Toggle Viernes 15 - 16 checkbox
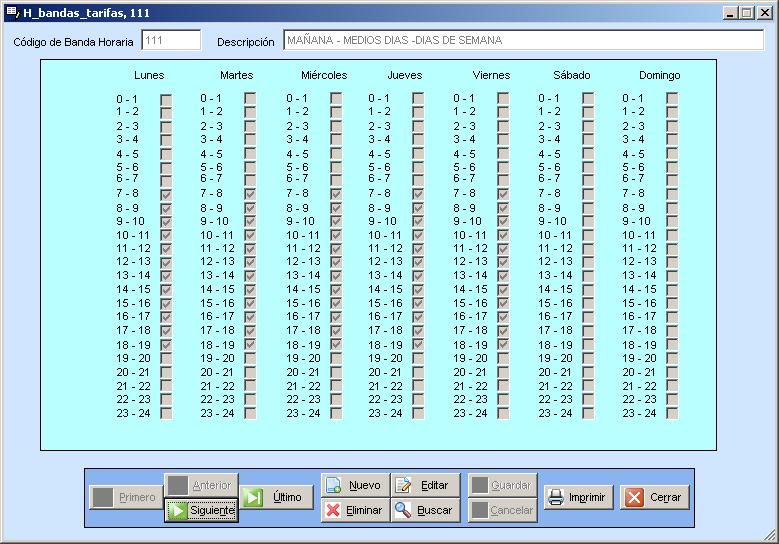Screen dimensions: 779x544 503,303
